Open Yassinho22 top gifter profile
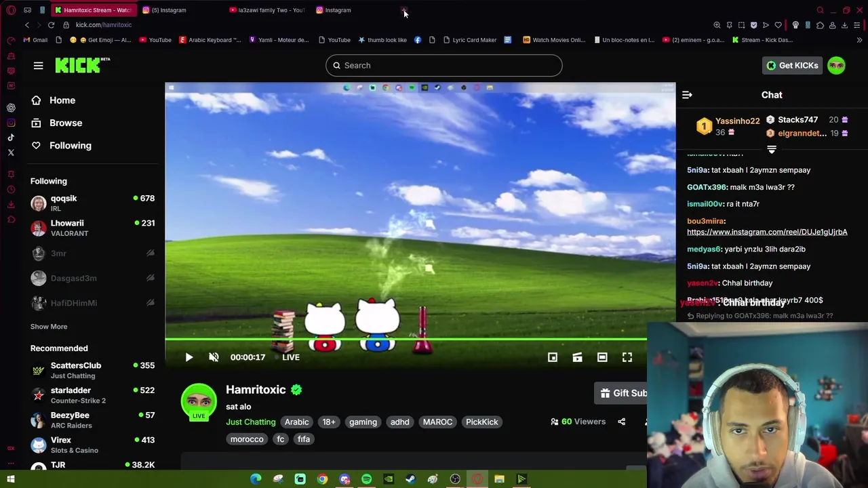 pyautogui.click(x=737, y=121)
